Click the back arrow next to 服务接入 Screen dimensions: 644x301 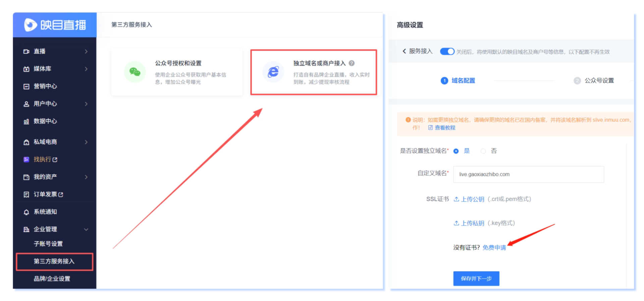click(404, 51)
